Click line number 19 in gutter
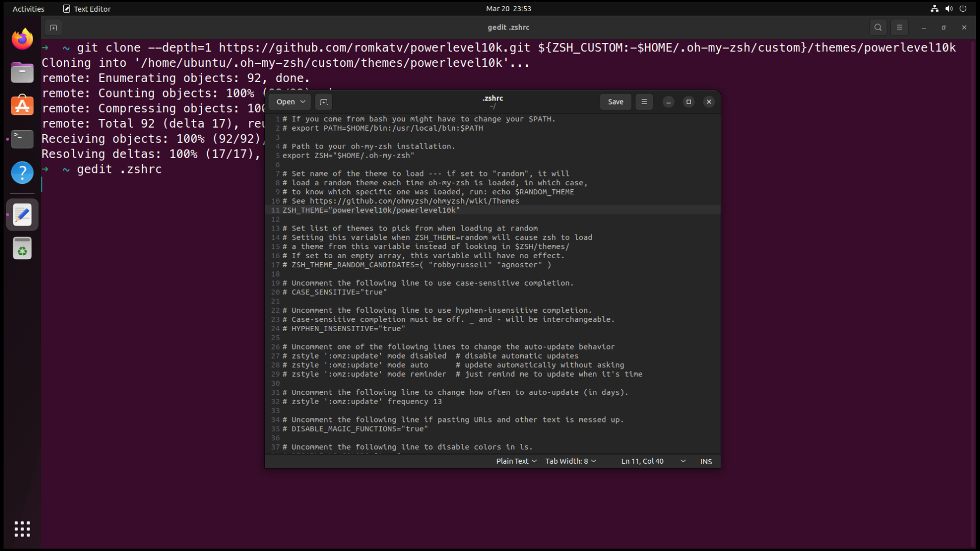This screenshot has height=551, width=980. coord(275,283)
